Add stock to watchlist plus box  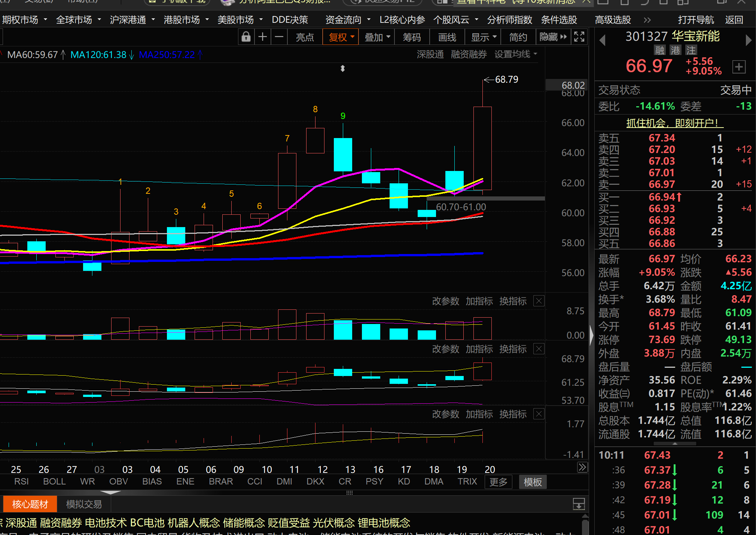pyautogui.click(x=739, y=67)
